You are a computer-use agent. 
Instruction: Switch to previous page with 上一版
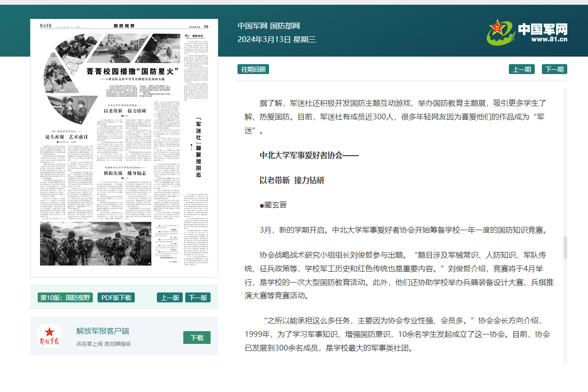point(170,298)
